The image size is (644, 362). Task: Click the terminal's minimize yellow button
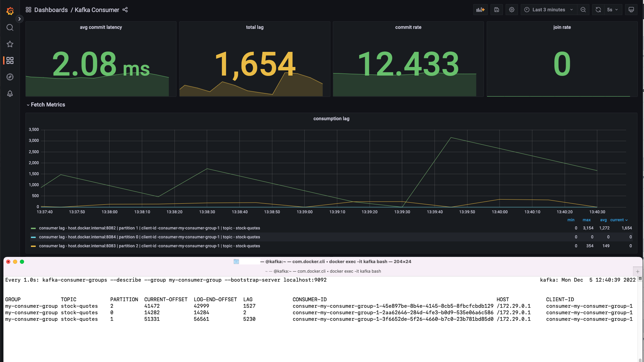pyautogui.click(x=15, y=262)
